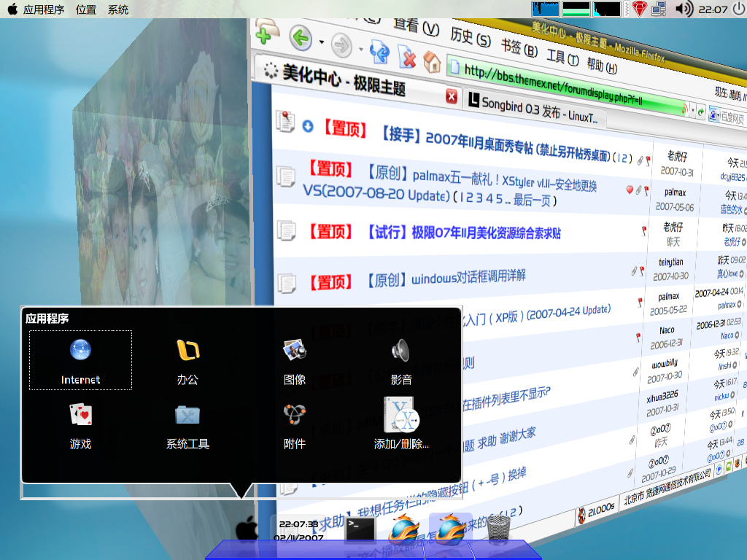Open the 游戏 games category

tap(80, 425)
